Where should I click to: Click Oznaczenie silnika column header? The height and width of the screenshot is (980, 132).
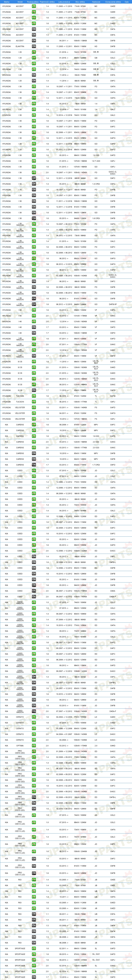(113, 2)
